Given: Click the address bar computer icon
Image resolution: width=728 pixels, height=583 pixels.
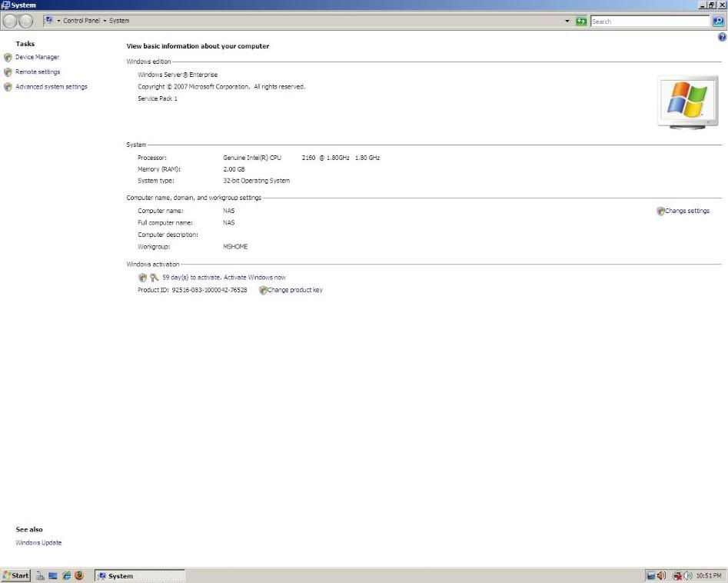Looking at the screenshot, I should (x=48, y=21).
